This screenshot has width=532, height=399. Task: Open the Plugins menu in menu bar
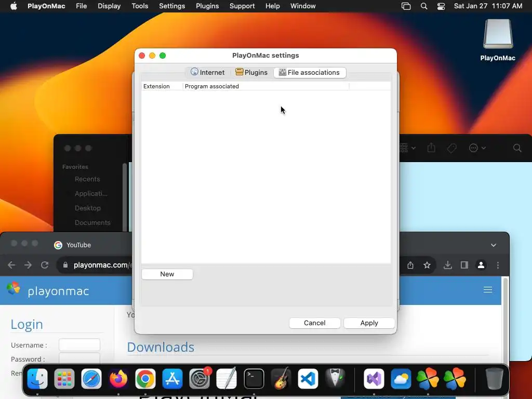(207, 6)
